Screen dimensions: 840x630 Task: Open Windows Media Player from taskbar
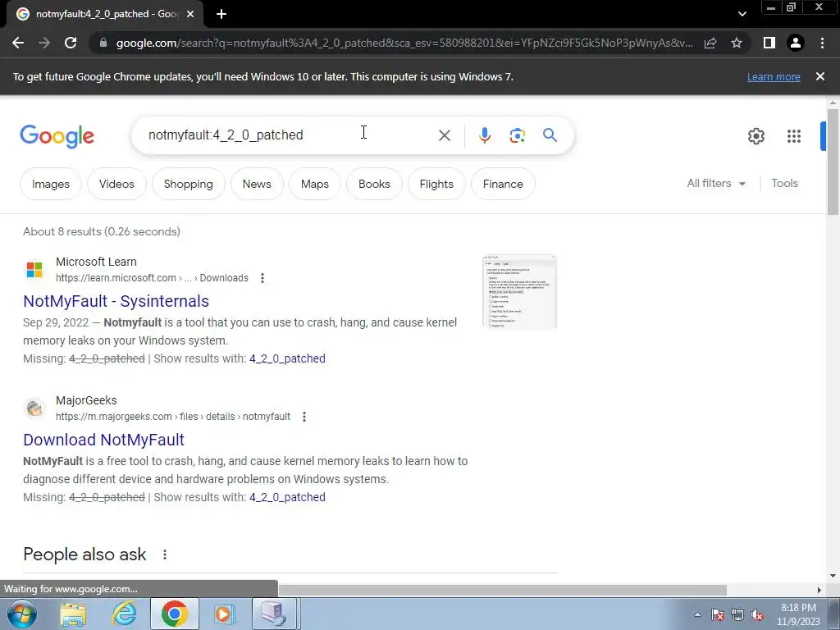[x=223, y=614]
